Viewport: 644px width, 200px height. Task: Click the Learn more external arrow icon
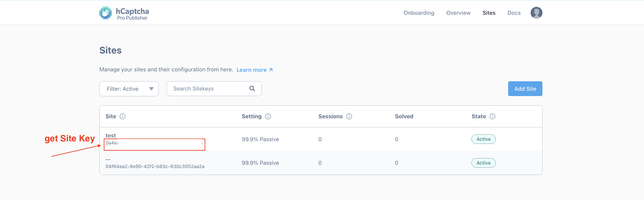(271, 70)
